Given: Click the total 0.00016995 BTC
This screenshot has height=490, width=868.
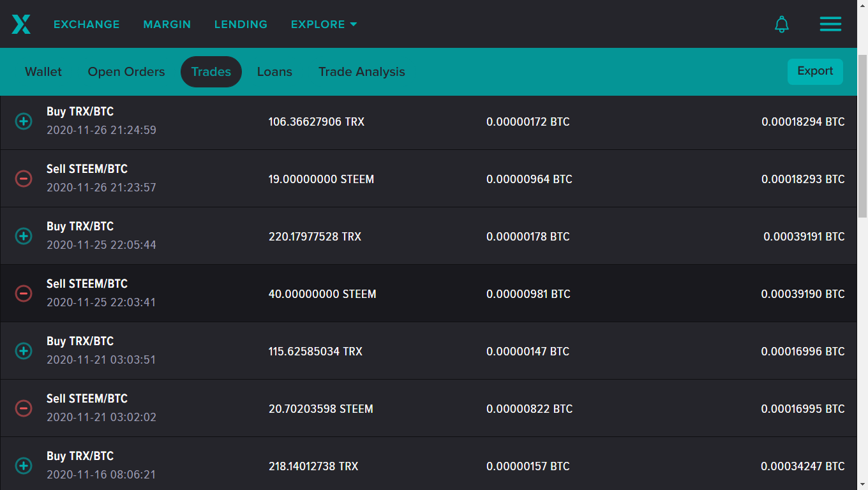Looking at the screenshot, I should (x=803, y=408).
